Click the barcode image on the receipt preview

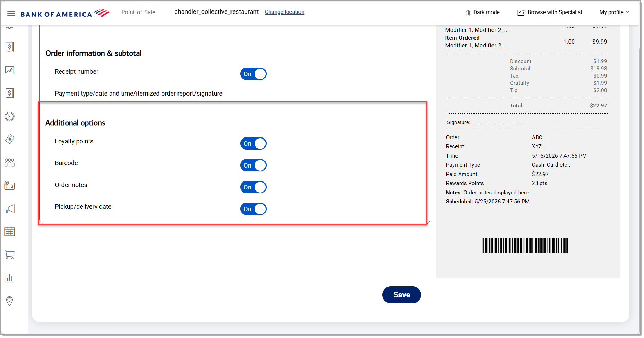click(525, 246)
